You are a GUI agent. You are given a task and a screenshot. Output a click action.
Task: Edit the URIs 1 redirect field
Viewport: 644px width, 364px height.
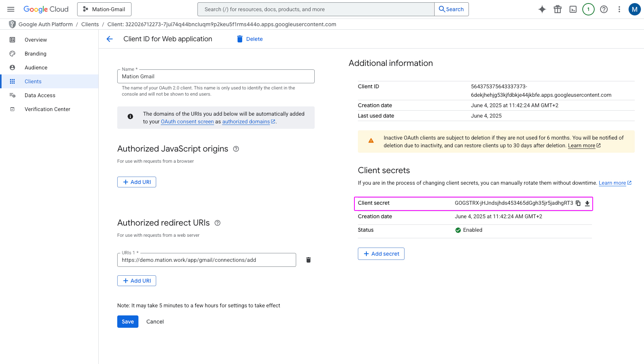click(x=207, y=260)
